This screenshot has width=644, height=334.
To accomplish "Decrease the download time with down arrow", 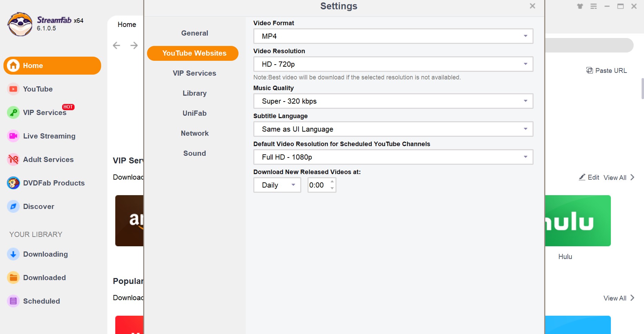I will click(x=332, y=188).
